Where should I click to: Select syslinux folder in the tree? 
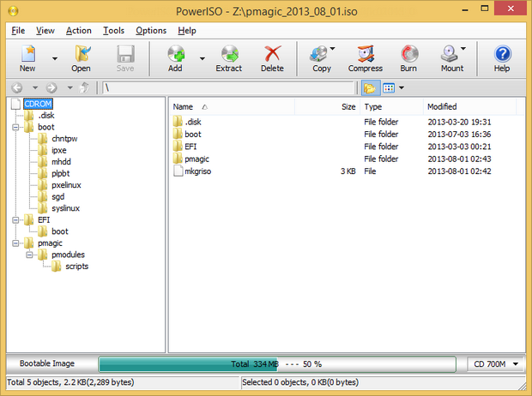tap(65, 208)
